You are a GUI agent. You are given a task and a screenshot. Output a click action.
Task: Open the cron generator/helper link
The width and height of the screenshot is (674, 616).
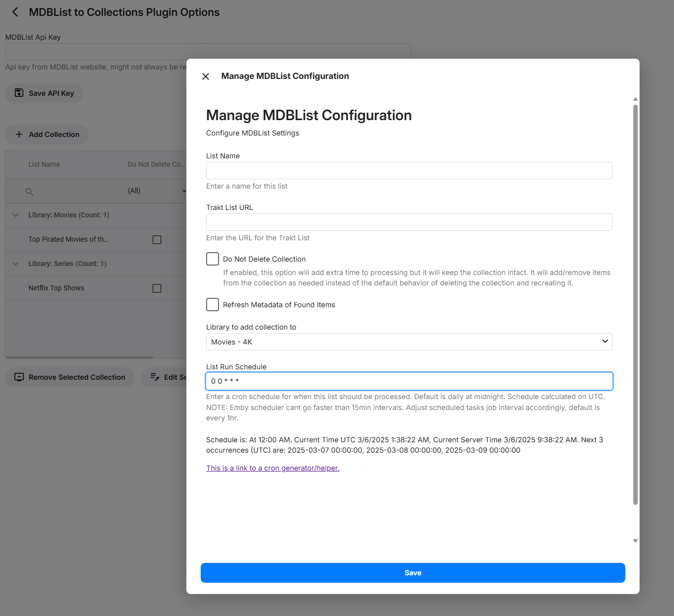point(273,468)
